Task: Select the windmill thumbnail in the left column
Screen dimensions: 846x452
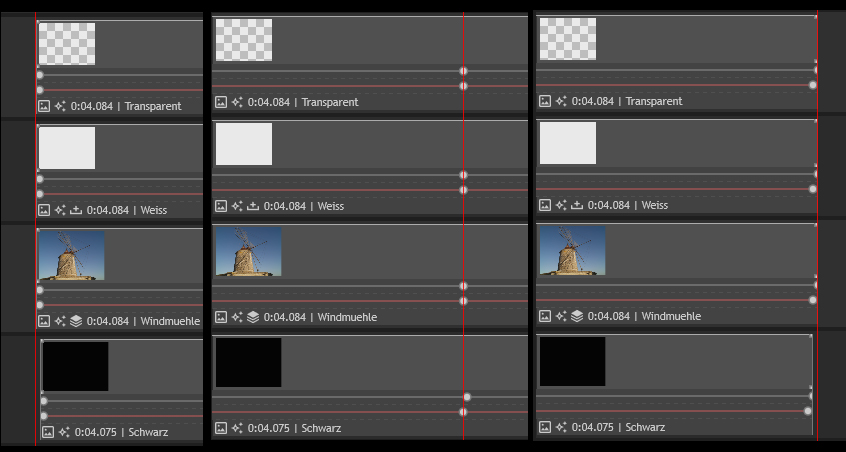Action: (x=71, y=256)
